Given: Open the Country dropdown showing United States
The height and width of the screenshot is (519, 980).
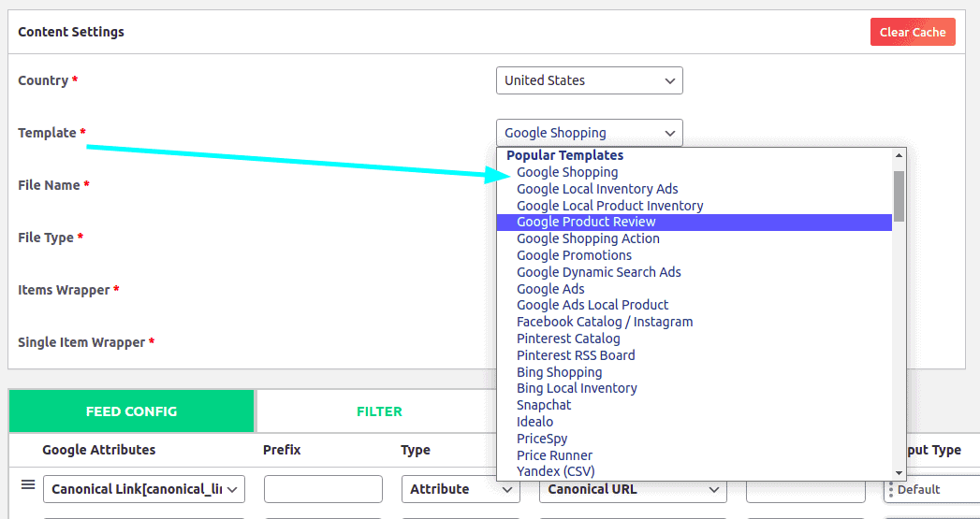Looking at the screenshot, I should [590, 80].
